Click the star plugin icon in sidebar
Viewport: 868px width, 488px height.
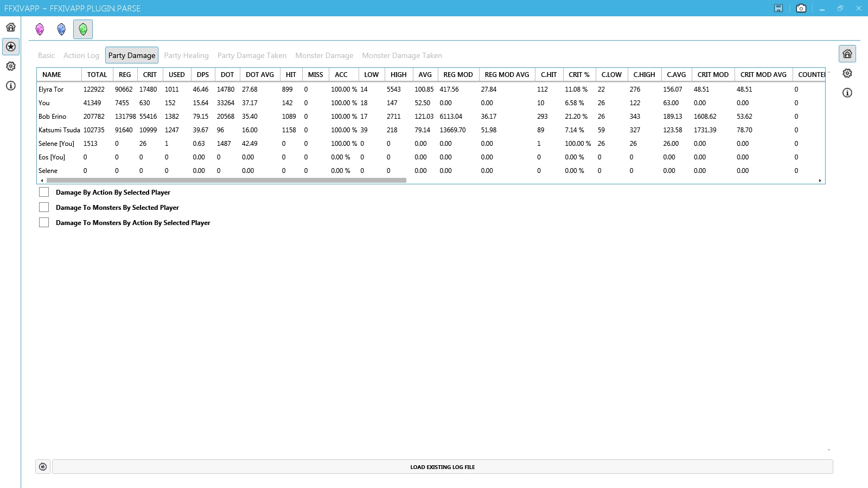click(11, 47)
